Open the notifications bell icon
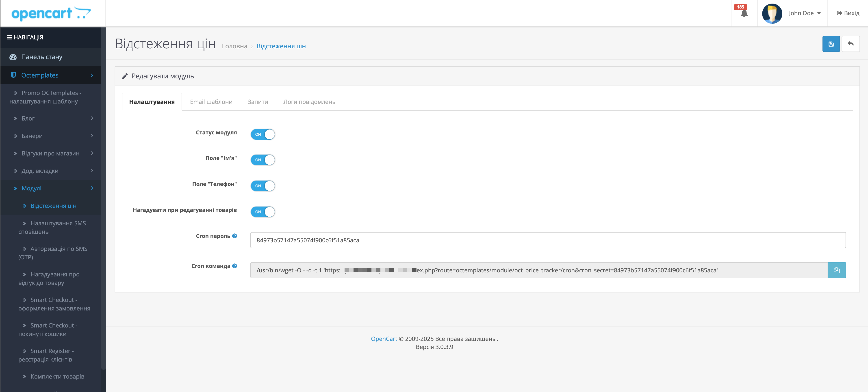This screenshot has height=392, width=868. click(744, 13)
